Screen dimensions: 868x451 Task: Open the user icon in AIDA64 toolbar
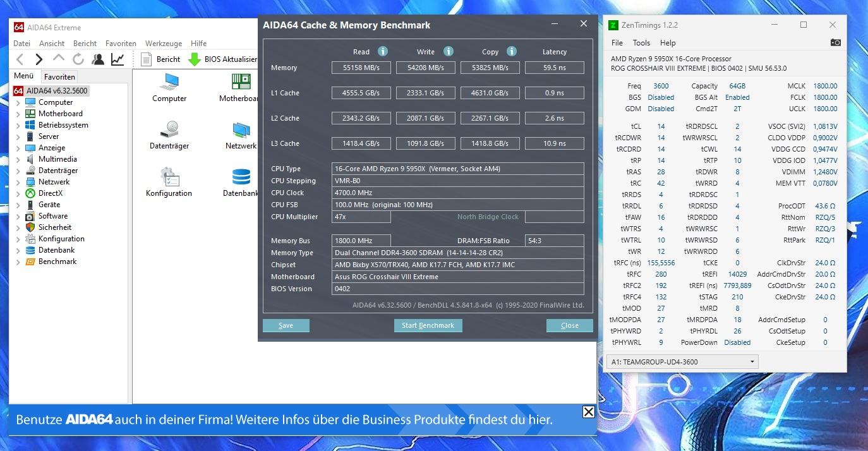click(98, 59)
